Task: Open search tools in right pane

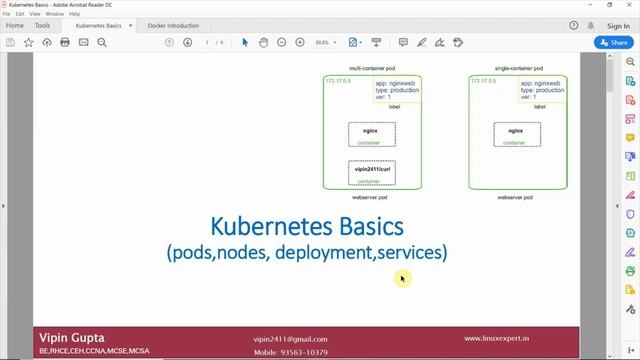Action: click(630, 62)
